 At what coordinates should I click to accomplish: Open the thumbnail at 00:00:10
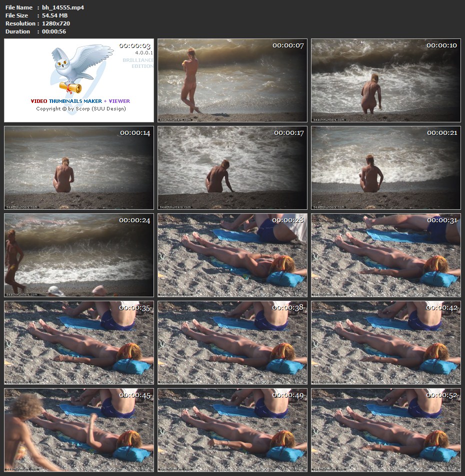[385, 80]
